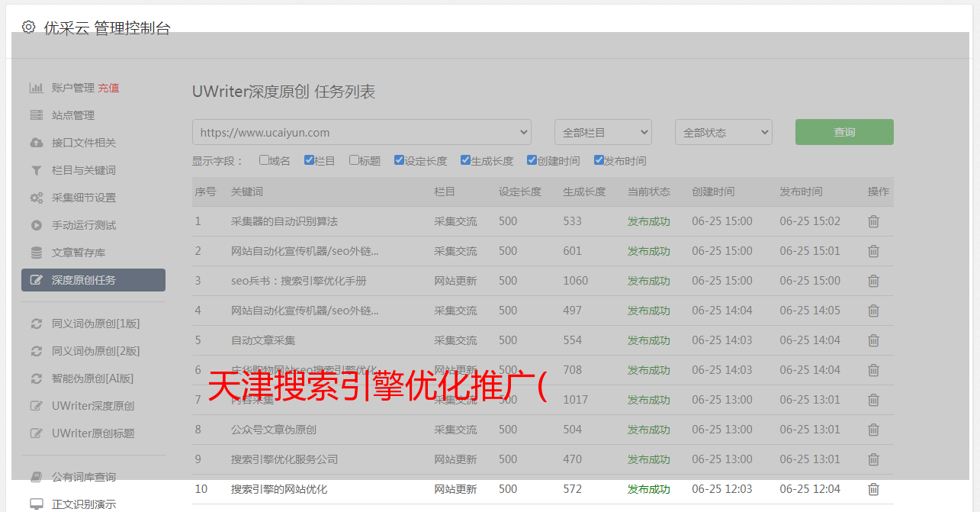Expand the 全部栏目 dropdown
The width and height of the screenshot is (980, 512).
tap(602, 132)
